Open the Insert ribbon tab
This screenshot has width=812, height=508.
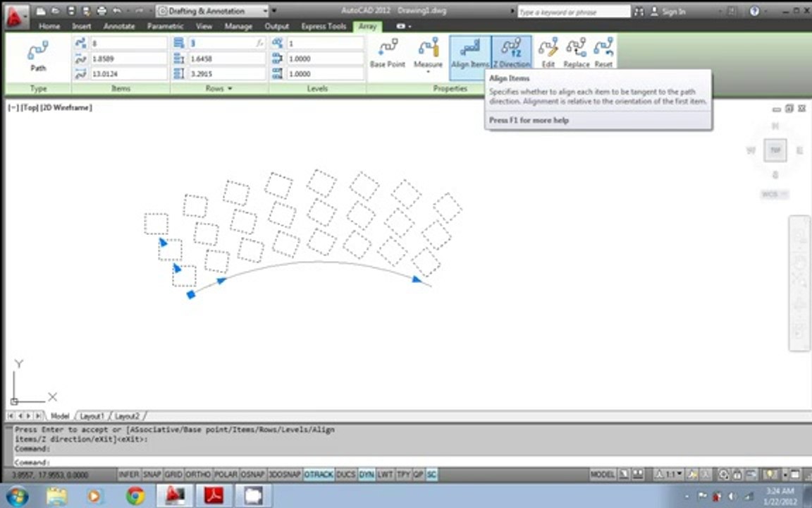point(81,26)
